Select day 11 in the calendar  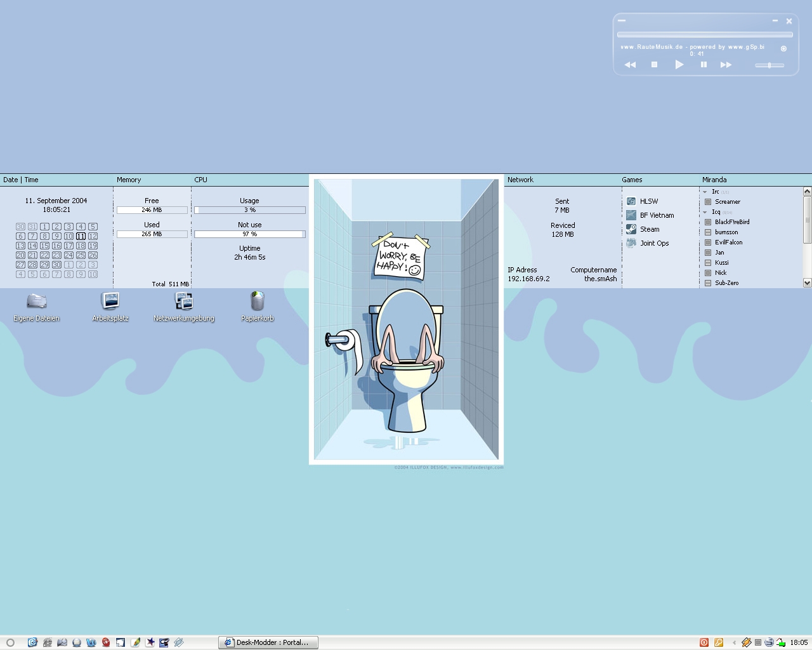(x=81, y=236)
